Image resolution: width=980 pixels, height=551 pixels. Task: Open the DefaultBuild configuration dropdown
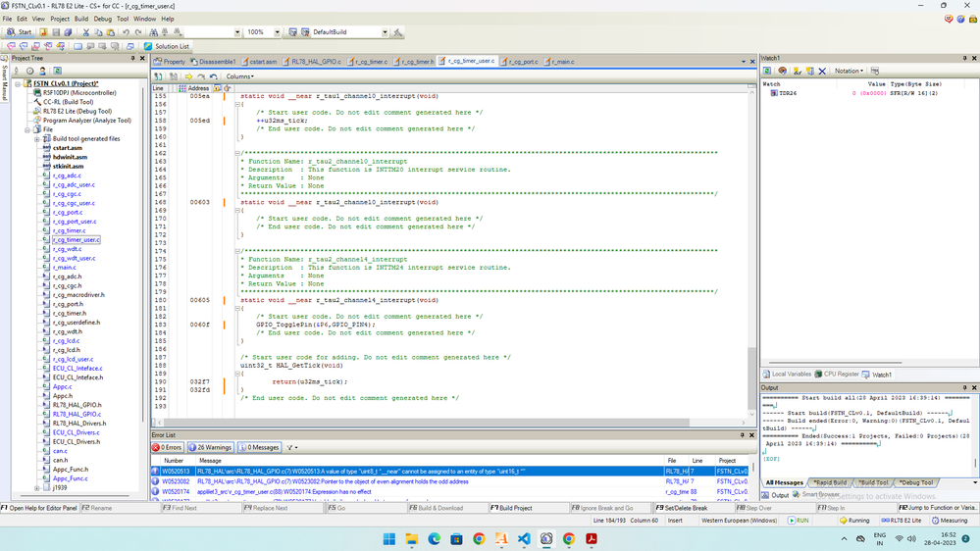[x=385, y=31]
